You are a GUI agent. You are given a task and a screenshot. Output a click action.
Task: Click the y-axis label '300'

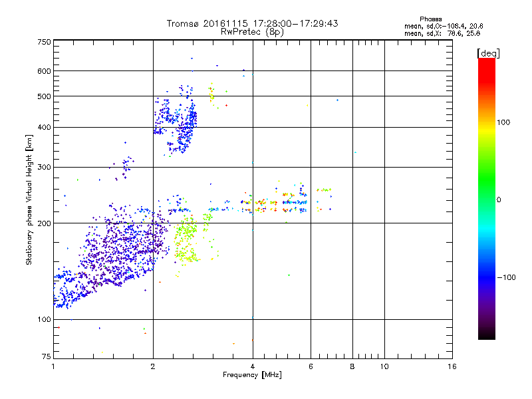44,168
